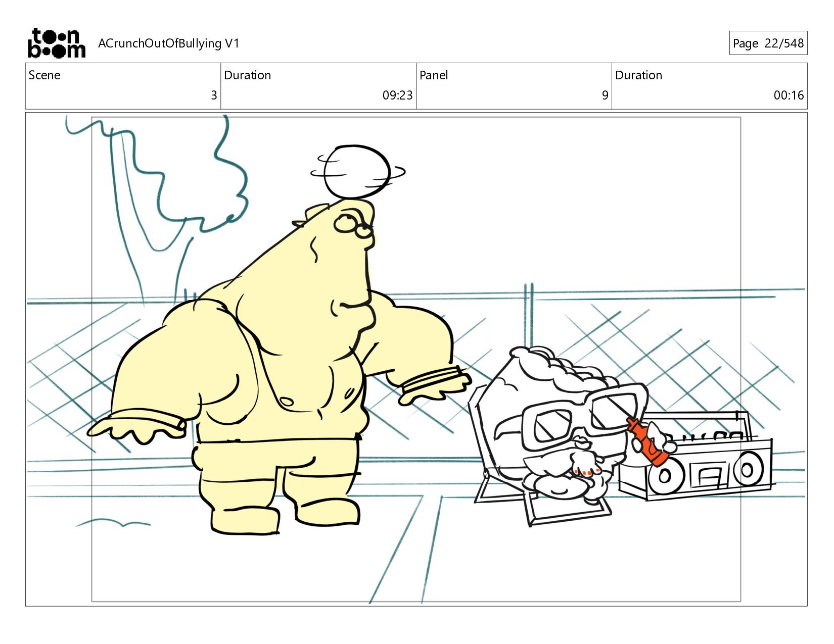The image size is (834, 644).
Task: Select the title text 'ACrunchOutOfBullying V1'
Action: (x=168, y=43)
